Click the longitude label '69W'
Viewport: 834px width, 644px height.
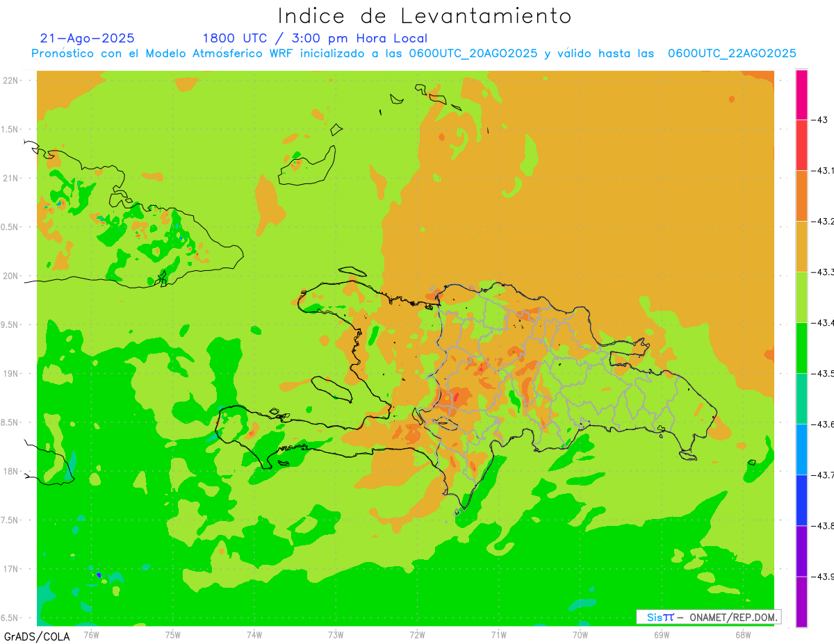pos(662,634)
